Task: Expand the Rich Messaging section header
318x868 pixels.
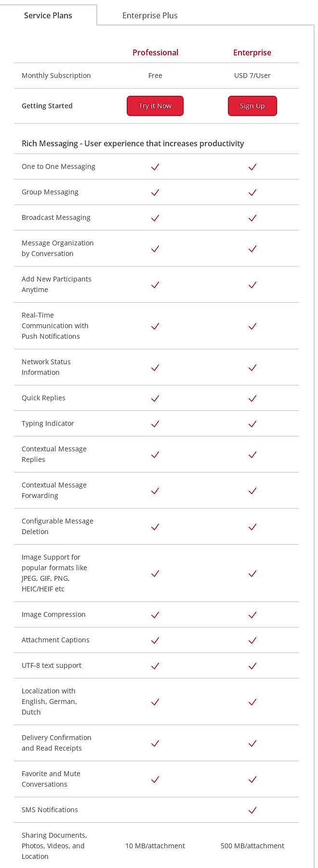Action: click(x=132, y=143)
